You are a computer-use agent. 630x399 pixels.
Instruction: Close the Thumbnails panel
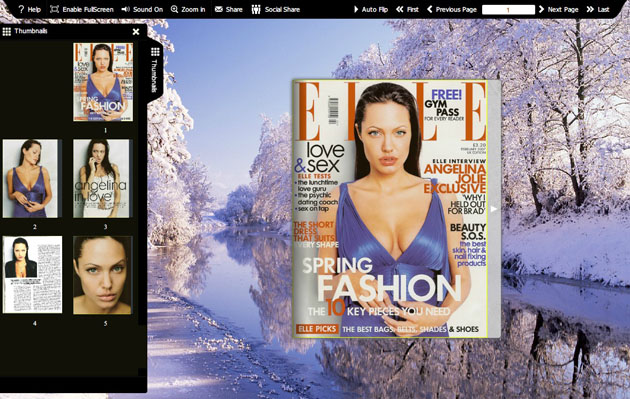click(136, 31)
